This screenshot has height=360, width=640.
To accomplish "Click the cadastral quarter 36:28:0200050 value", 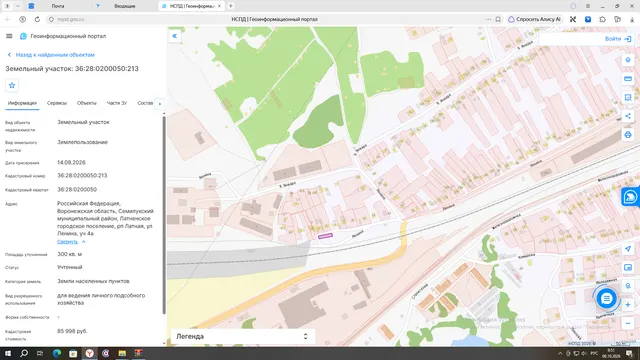I will (77, 189).
